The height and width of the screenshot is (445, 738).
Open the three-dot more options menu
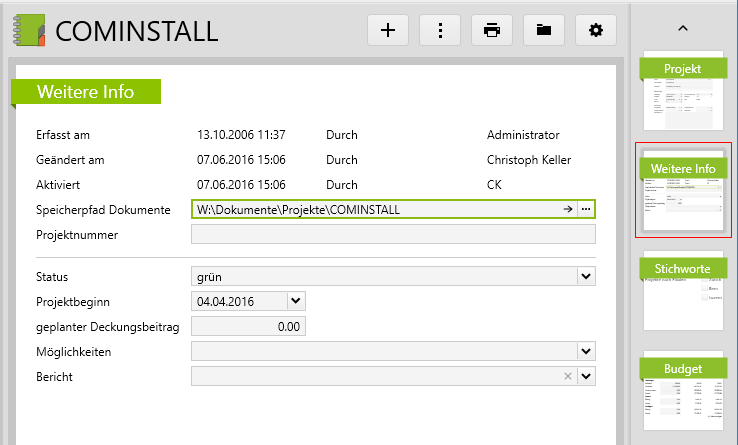pyautogui.click(x=440, y=30)
